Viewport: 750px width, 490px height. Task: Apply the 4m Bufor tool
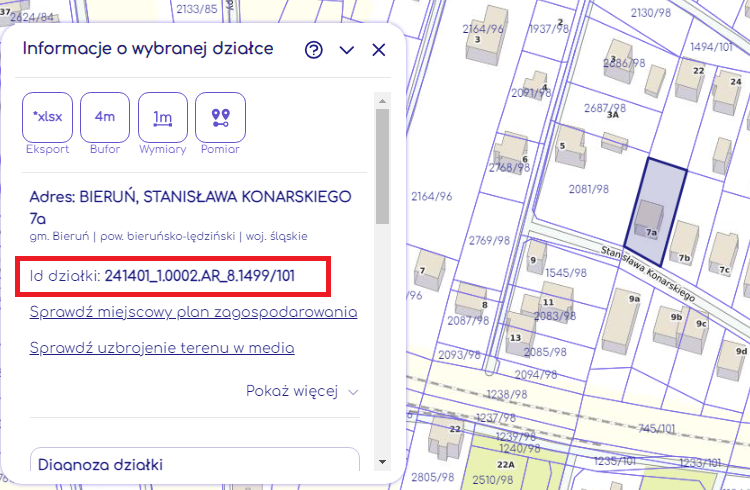[105, 117]
